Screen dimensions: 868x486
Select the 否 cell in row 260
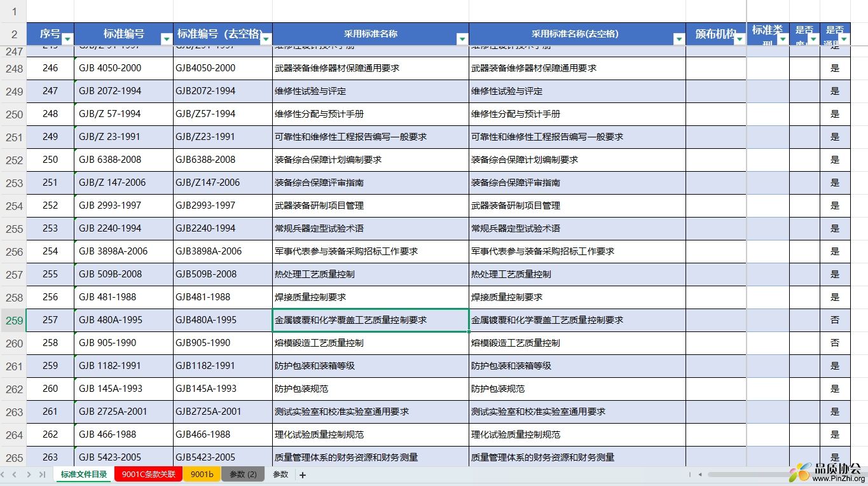point(835,343)
